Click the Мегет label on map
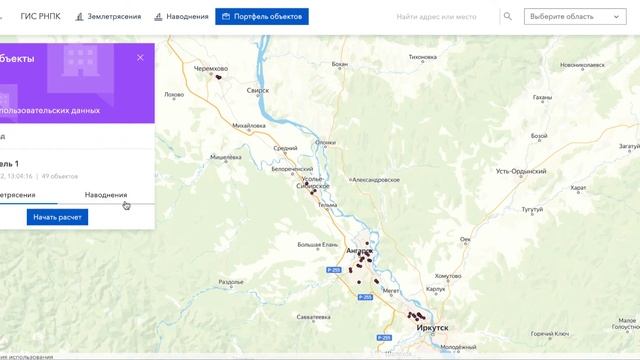Image resolution: width=640 pixels, height=360 pixels. (x=391, y=291)
